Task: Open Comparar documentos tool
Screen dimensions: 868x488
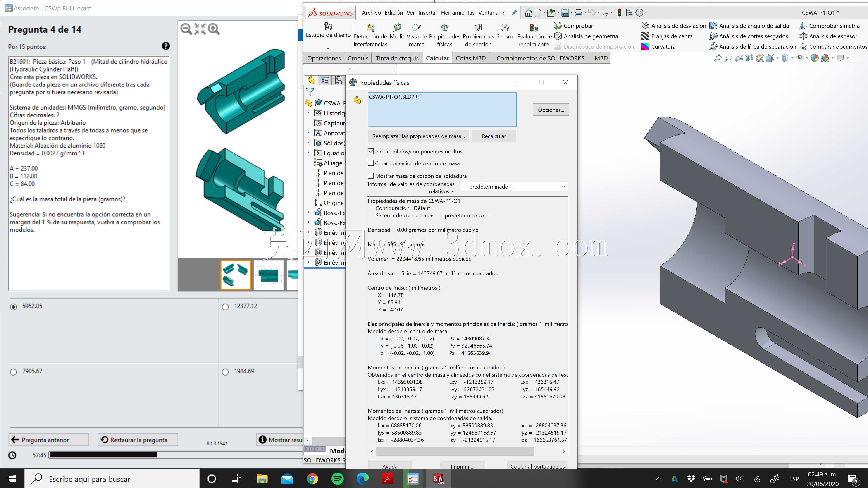Action: click(x=833, y=46)
